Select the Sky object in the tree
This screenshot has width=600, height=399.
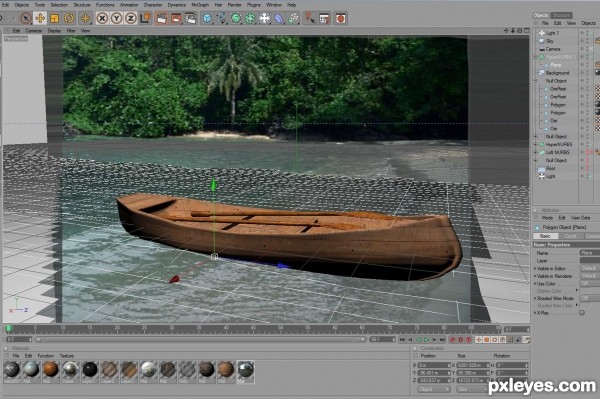549,41
